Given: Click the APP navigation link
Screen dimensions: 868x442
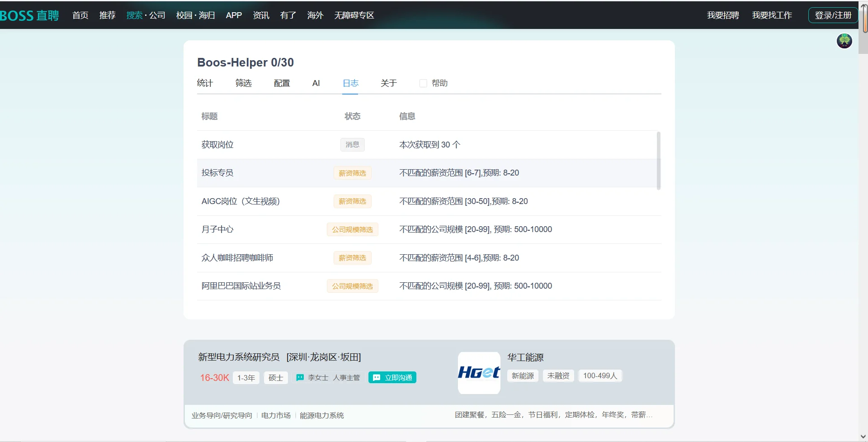Looking at the screenshot, I should click(x=234, y=15).
